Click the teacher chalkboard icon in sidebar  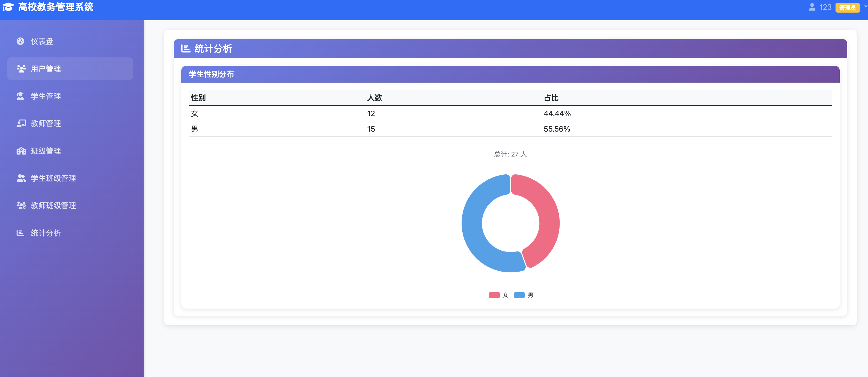point(21,123)
